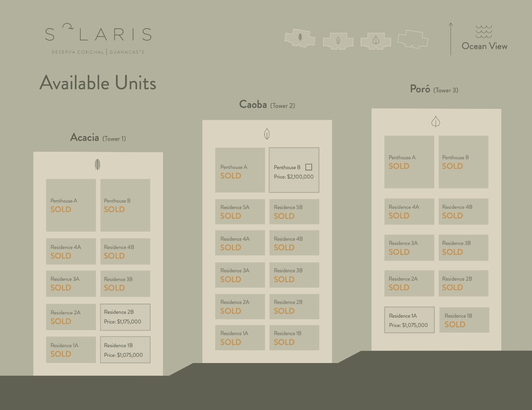This screenshot has height=410, width=532.
Task: Click the leaf icon atop Poró tower panel
Action: [x=436, y=122]
